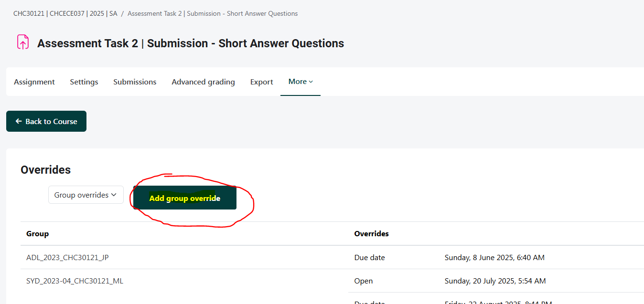Click the Sunday, 8 June 2025 due date
Viewport: 644px width, 304px height.
click(494, 258)
